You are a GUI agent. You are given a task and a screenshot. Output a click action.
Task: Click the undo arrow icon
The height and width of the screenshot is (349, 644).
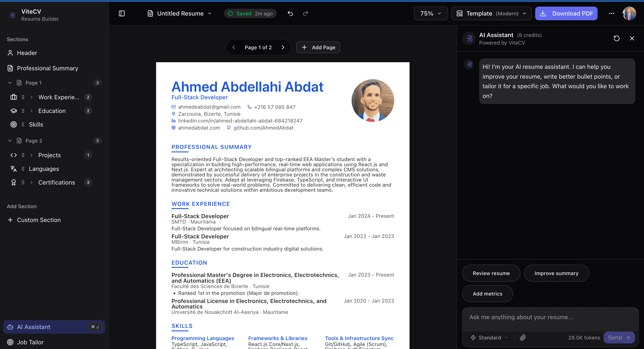click(x=290, y=13)
